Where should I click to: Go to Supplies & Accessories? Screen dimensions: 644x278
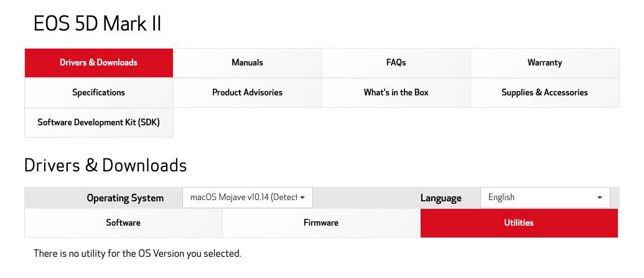click(544, 92)
